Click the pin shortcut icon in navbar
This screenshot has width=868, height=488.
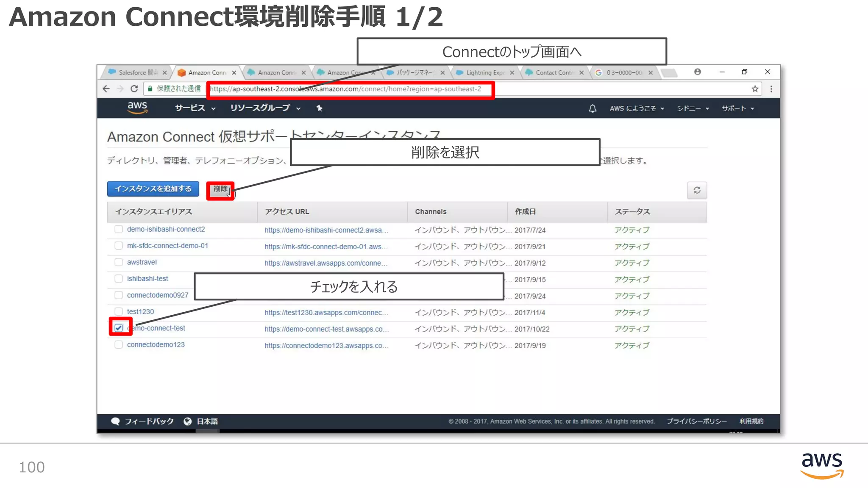coord(320,108)
